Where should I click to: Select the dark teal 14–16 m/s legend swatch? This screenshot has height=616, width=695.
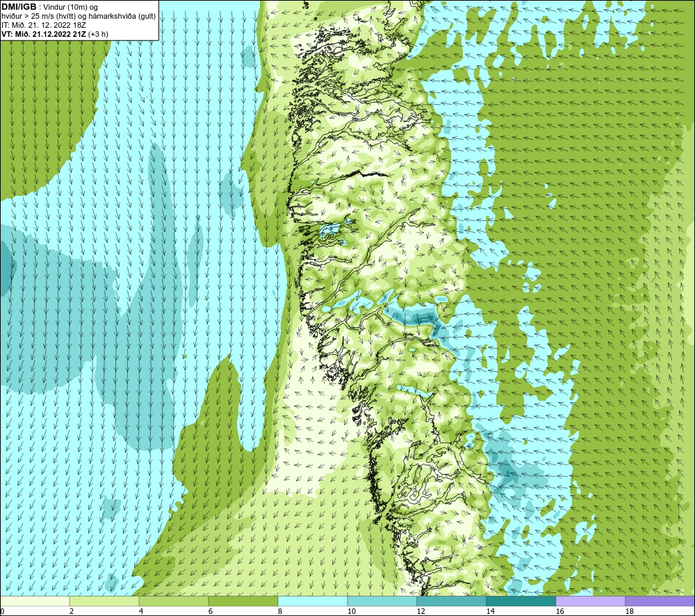click(x=521, y=601)
